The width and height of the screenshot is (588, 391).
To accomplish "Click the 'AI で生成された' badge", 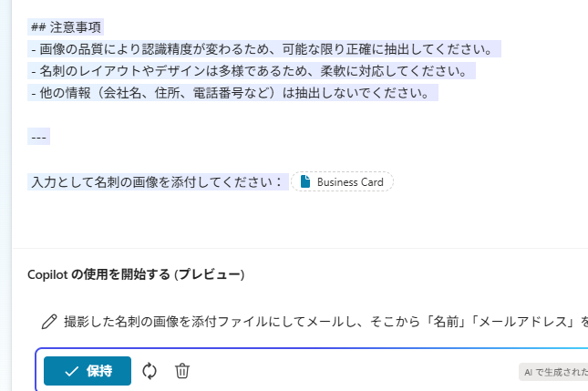I will coord(552,372).
